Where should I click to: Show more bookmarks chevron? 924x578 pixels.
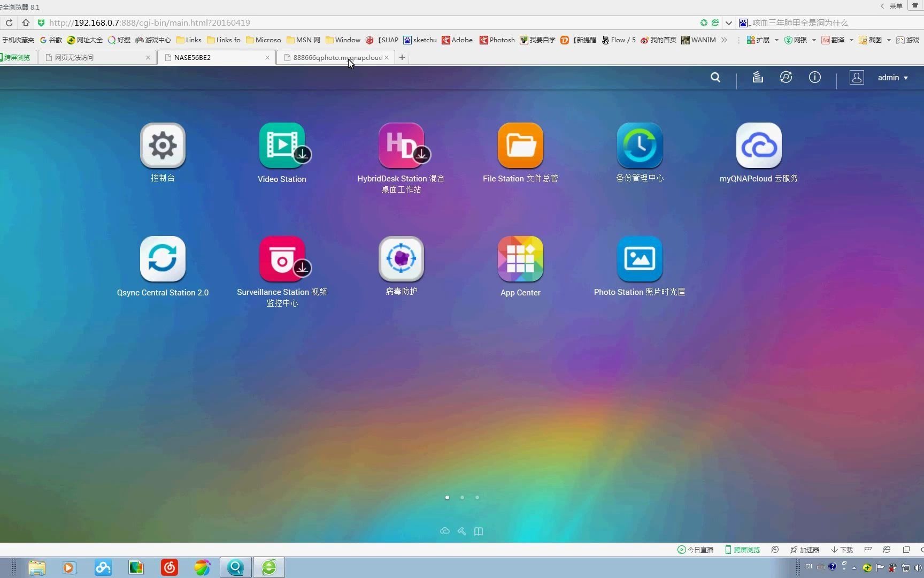point(724,40)
